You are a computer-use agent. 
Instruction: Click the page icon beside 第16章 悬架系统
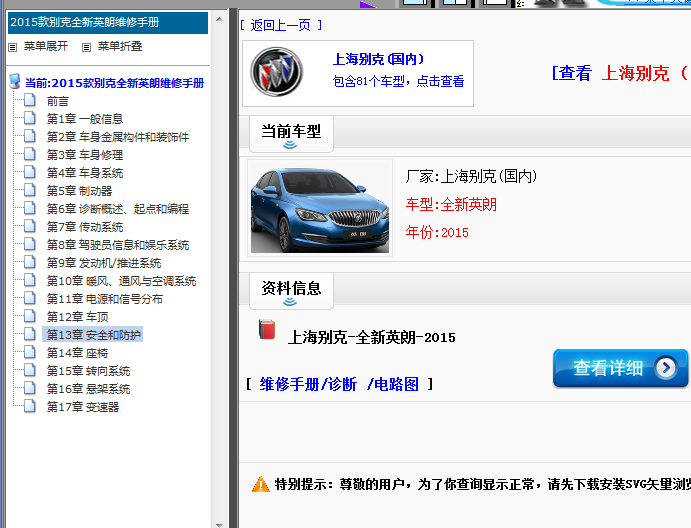tap(30, 388)
